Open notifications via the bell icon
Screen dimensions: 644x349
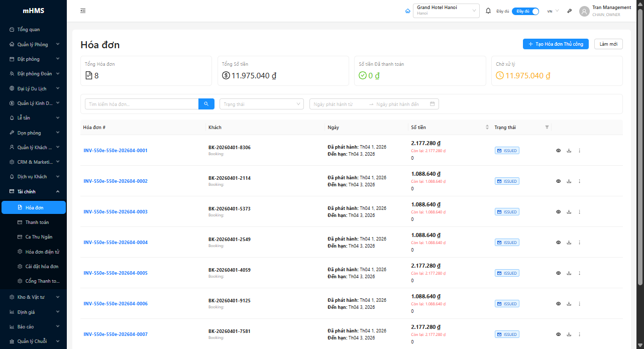pos(488,11)
